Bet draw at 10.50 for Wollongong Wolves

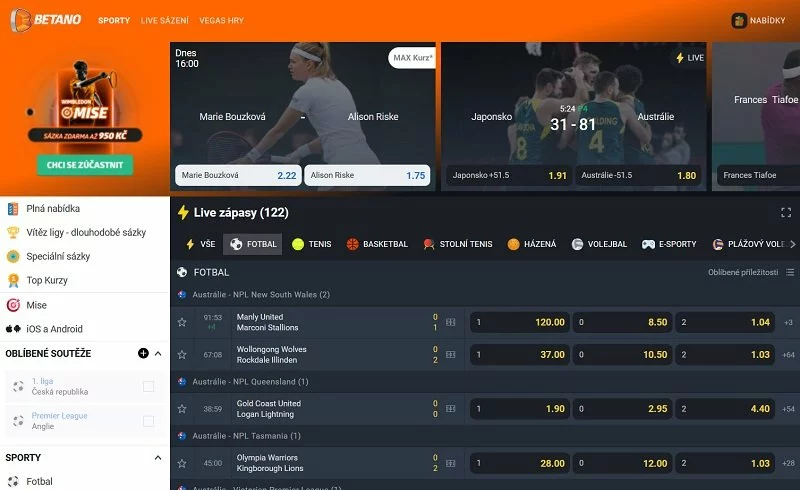coord(622,354)
